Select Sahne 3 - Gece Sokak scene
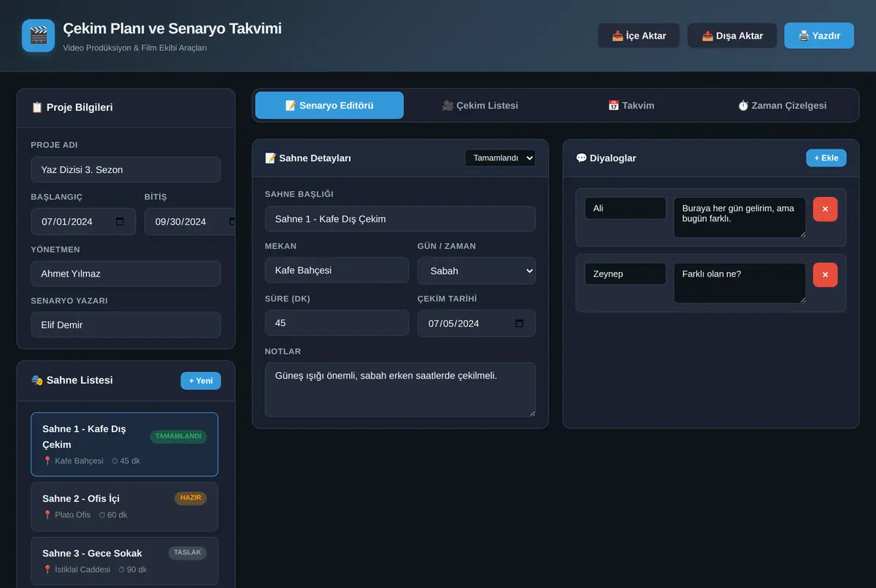The width and height of the screenshot is (876, 588). (124, 561)
